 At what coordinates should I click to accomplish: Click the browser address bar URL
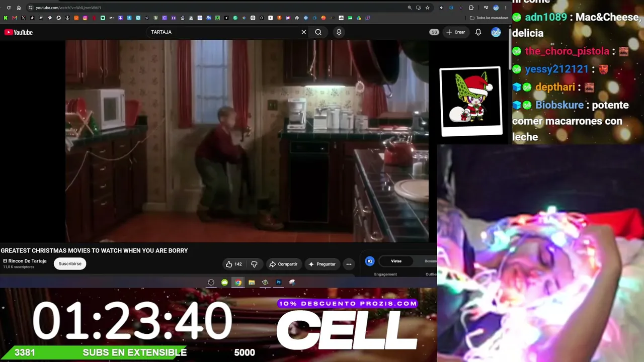(68, 8)
